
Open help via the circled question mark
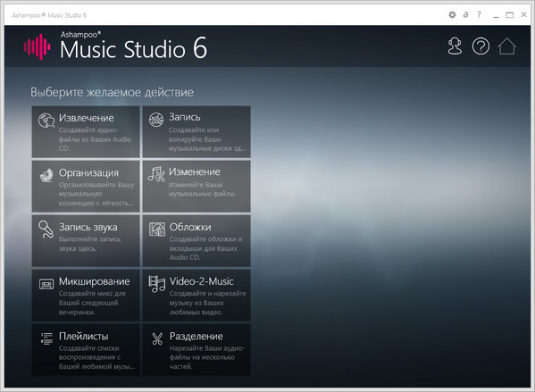(x=481, y=46)
